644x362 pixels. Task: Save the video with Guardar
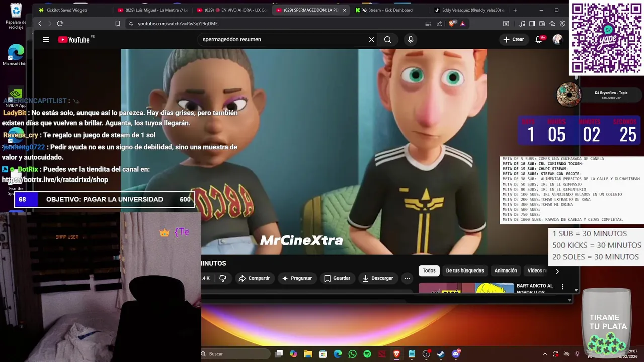337,278
